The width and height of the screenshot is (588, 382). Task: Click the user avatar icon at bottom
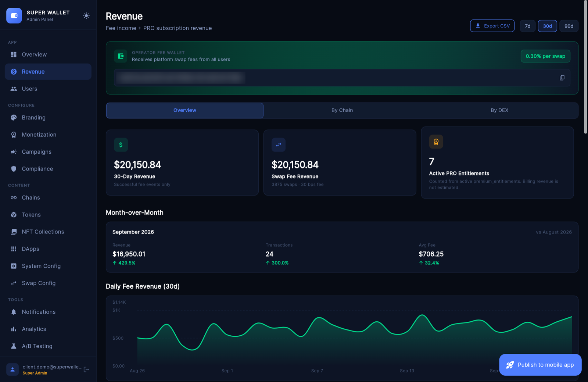(12, 369)
